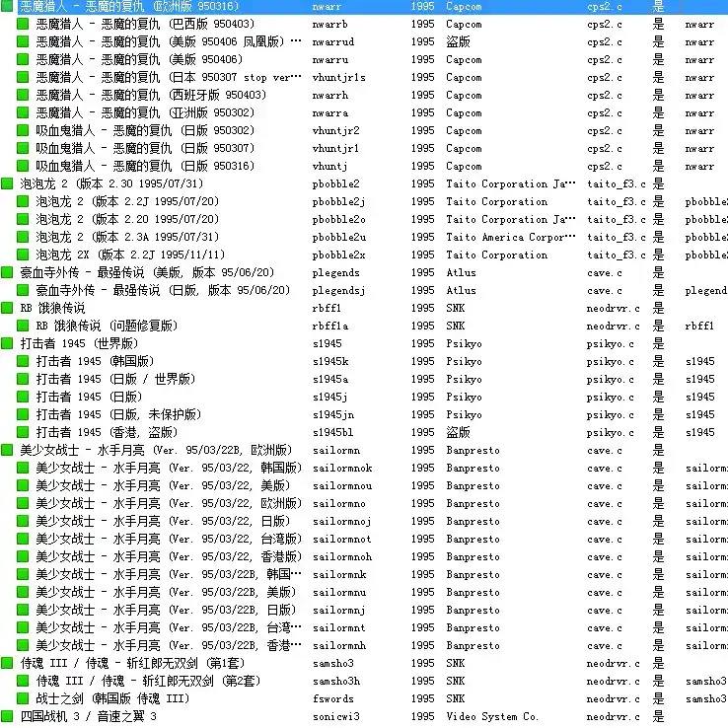Select 打击者 1945 (世界版) entry
Screen dimensions: 728x728
(79, 343)
